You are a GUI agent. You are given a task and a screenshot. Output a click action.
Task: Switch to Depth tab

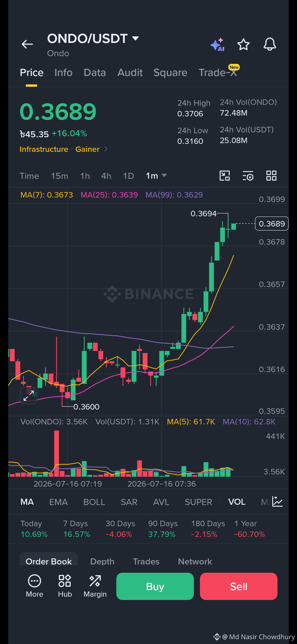(102, 561)
